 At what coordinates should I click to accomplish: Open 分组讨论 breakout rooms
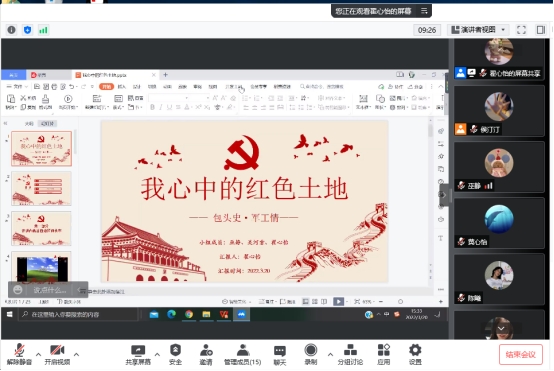[350, 354]
